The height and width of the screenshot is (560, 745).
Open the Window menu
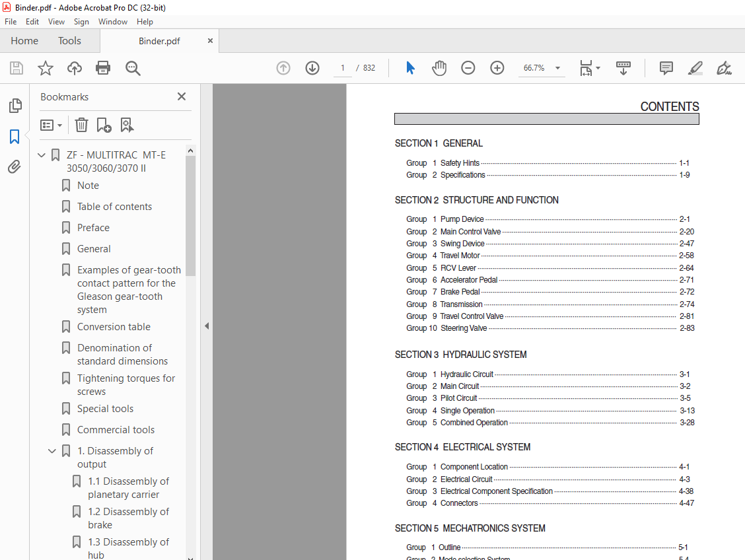112,21
